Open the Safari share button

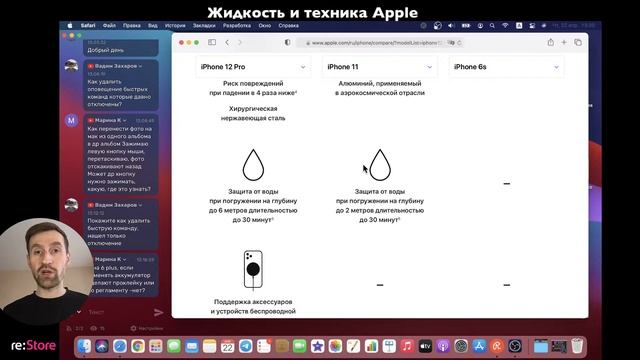[x=551, y=42]
